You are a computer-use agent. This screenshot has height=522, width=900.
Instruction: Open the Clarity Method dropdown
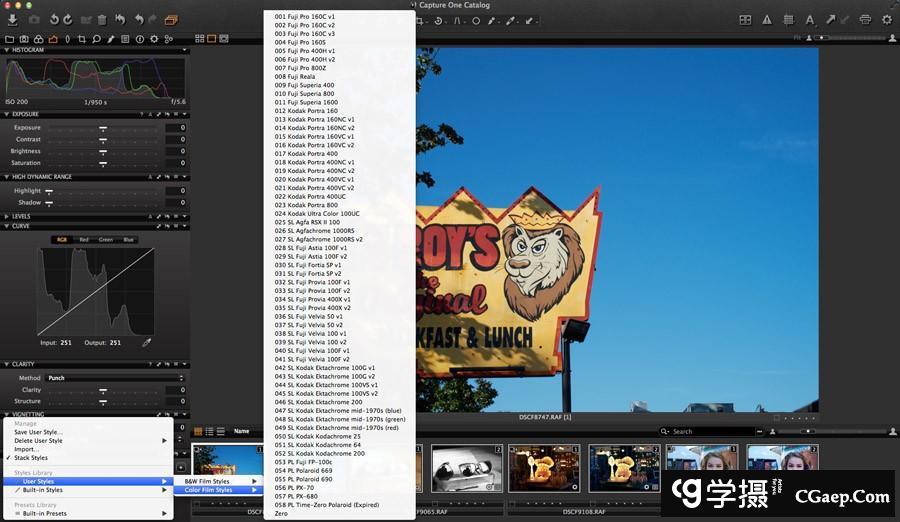[x=115, y=378]
